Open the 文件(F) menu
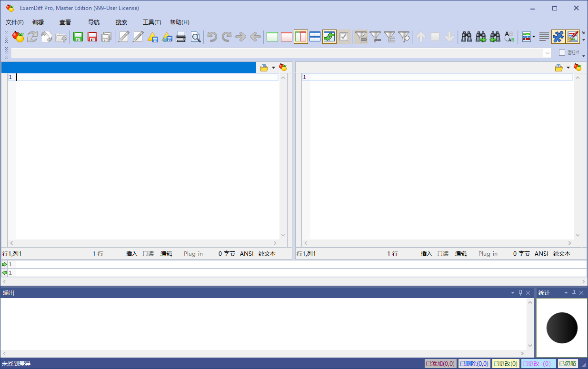588x369 pixels. 15,22
